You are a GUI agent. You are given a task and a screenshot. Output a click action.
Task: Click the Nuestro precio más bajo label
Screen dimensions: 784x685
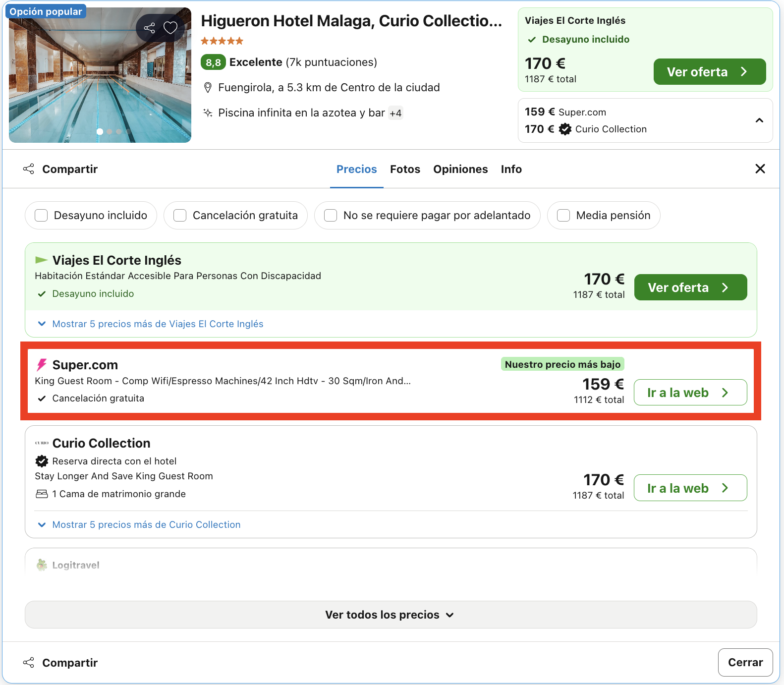[x=562, y=364]
